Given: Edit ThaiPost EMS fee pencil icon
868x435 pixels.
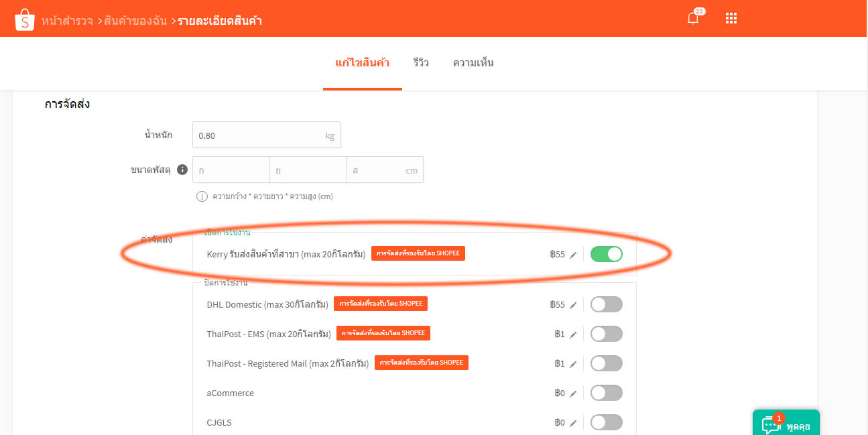Looking at the screenshot, I should click(x=573, y=334).
